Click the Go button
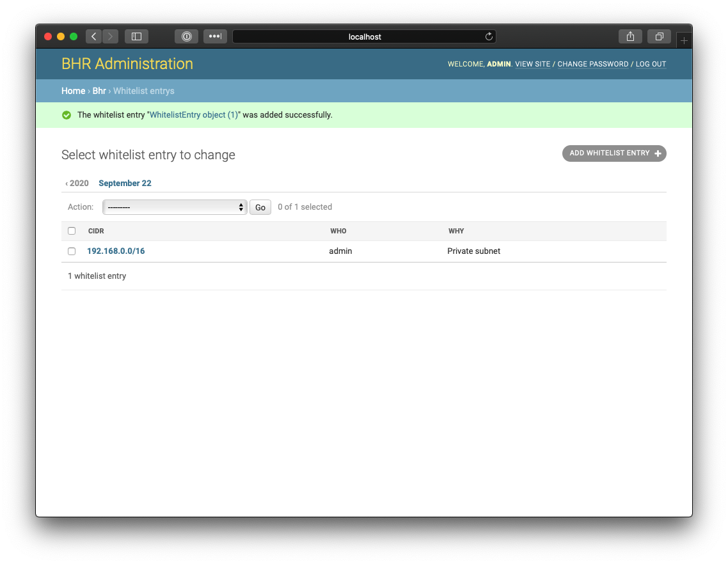 click(x=260, y=207)
